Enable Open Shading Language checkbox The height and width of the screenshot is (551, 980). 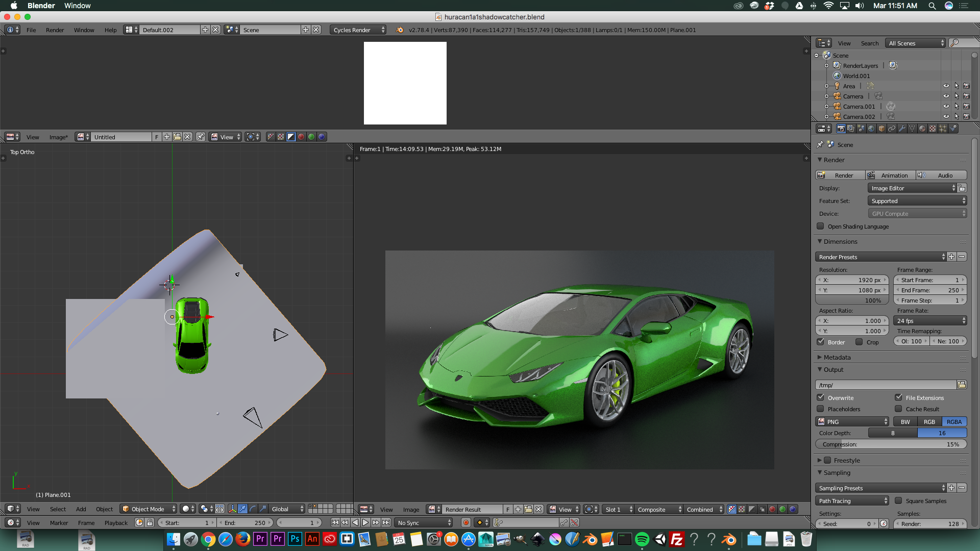[x=821, y=226]
